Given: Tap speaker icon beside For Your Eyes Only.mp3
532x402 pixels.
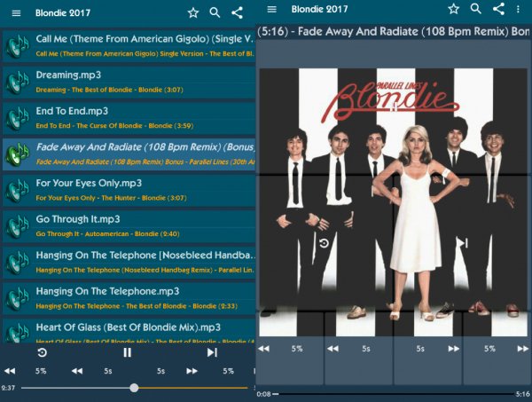Looking at the screenshot, I should pyautogui.click(x=17, y=191).
